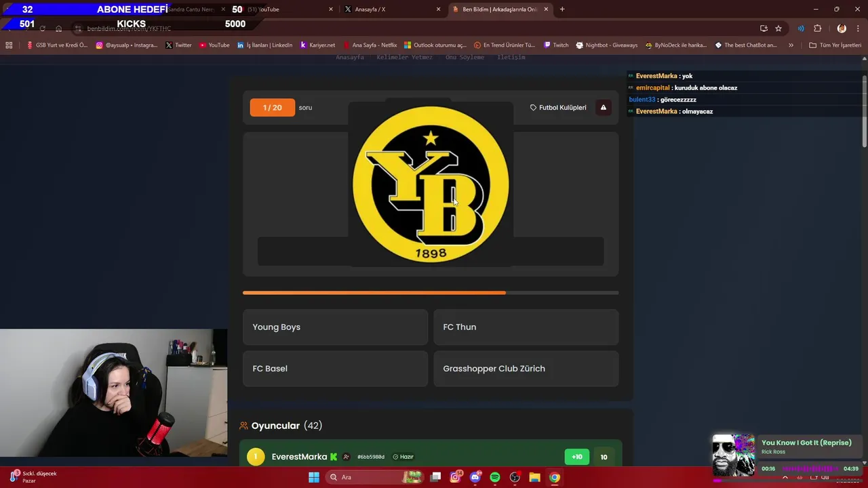This screenshot has height=488, width=868.
Task: Open the Kariyer.net bookmark
Action: 317,45
